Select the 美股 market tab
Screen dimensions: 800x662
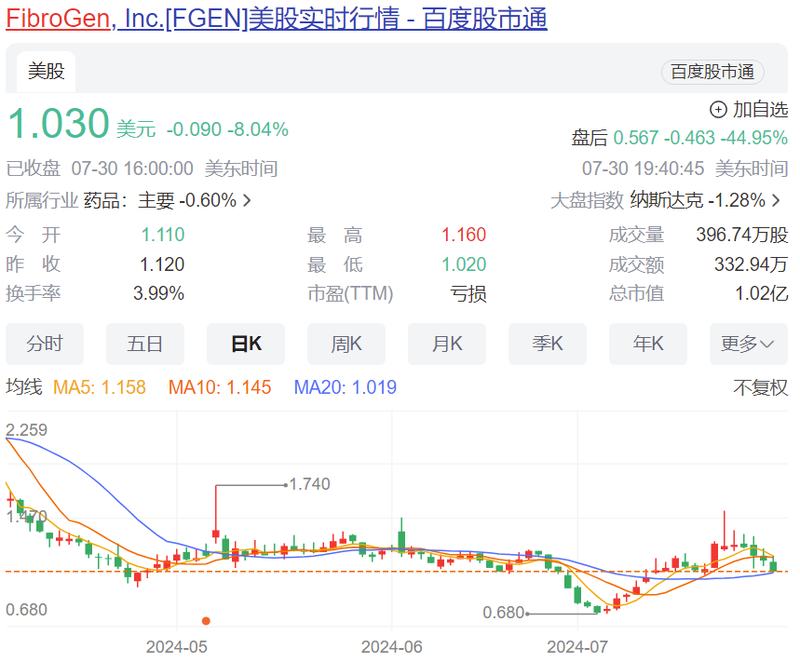44,71
